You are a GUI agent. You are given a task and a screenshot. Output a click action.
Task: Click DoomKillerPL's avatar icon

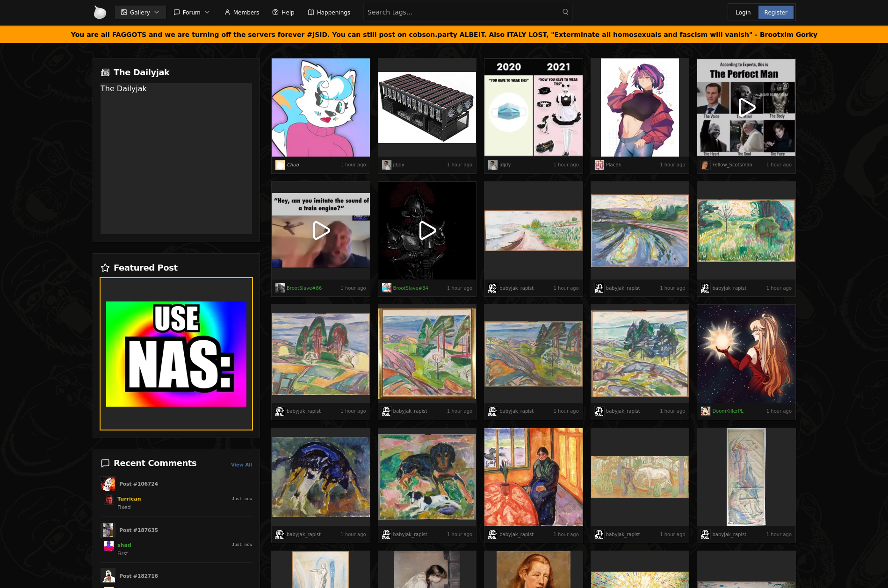[705, 411]
